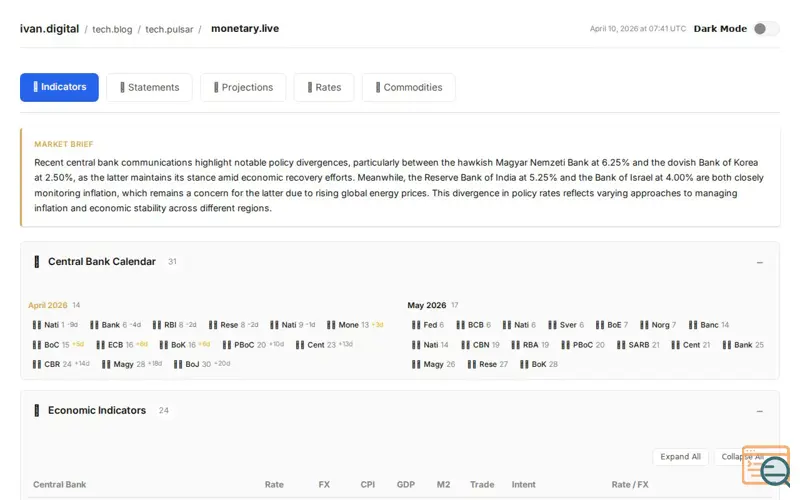Click the flag icon beside Rese 27
The image size is (800, 500).
471,364
